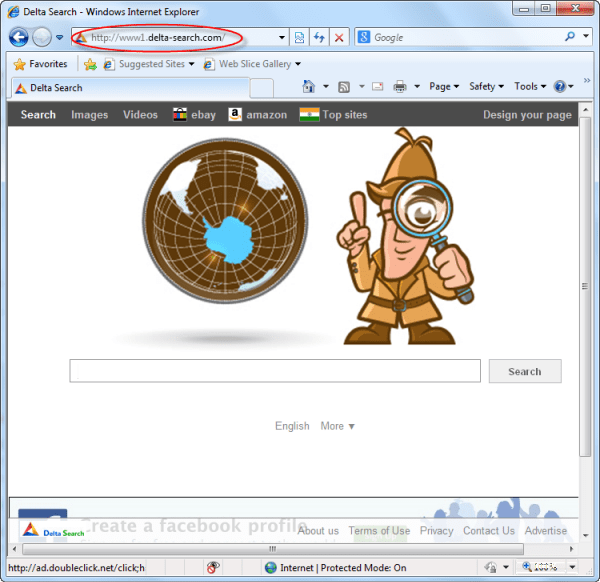
Task: Select the Delta Search tab
Action: pos(130,88)
